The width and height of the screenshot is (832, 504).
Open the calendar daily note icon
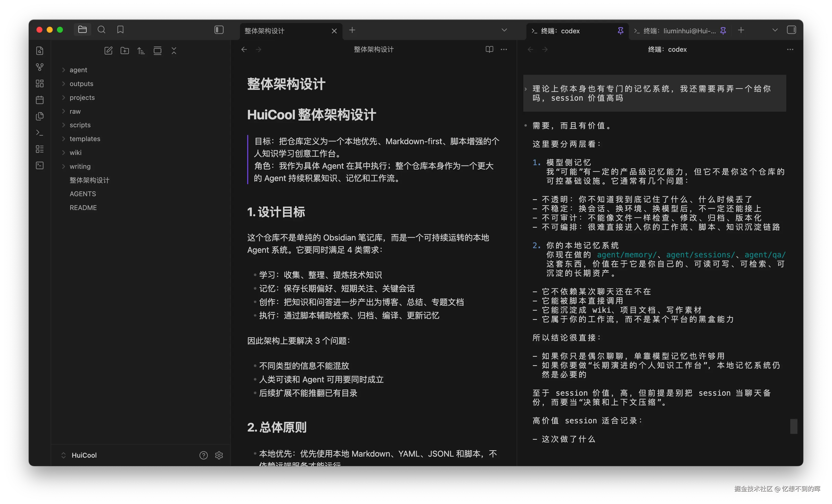pyautogui.click(x=39, y=100)
